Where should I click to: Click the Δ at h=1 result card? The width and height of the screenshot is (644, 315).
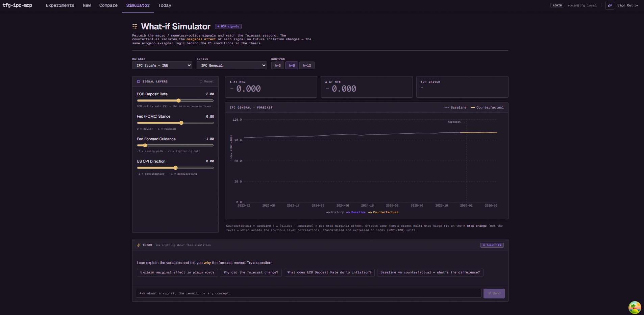point(271,87)
